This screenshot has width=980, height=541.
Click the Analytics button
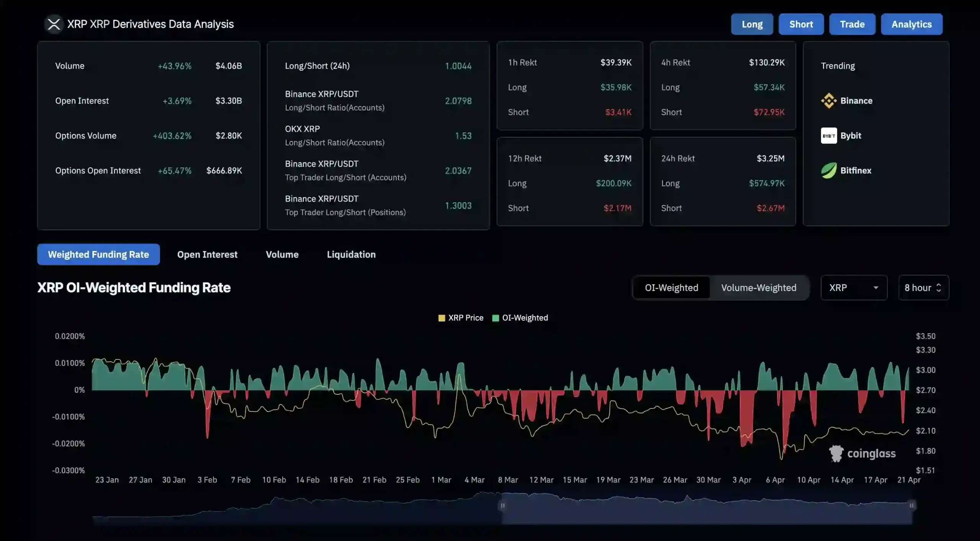(x=911, y=24)
